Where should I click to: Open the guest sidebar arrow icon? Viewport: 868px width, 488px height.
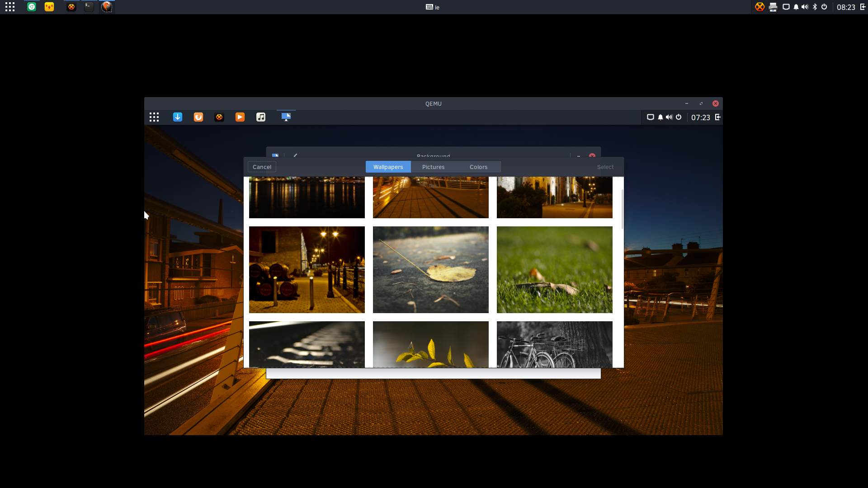[x=717, y=117]
